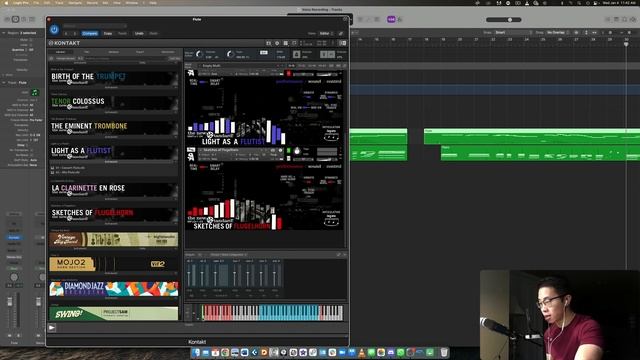Viewport: 640px width, 360px height.
Task: Select previous preset arrow in plugin header
Action: coord(67,33)
